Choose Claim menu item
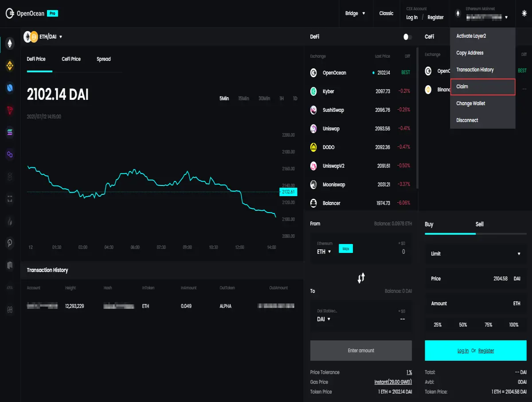 [x=483, y=87]
